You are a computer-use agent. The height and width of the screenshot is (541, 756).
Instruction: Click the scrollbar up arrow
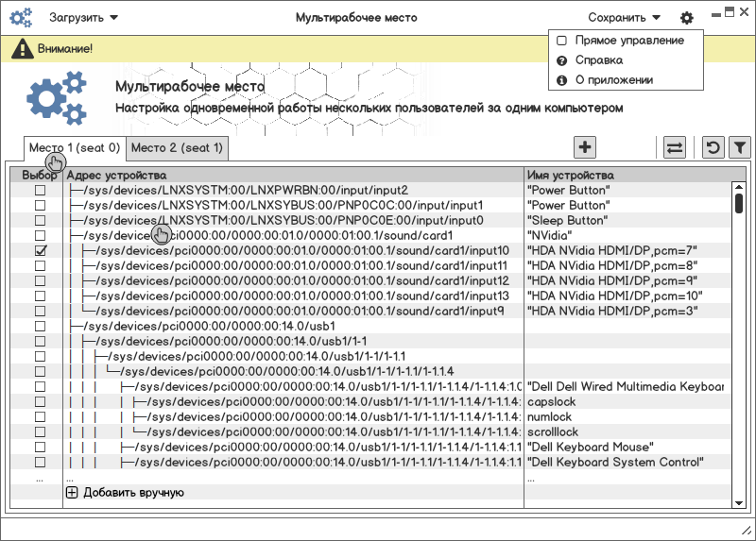pos(739,187)
